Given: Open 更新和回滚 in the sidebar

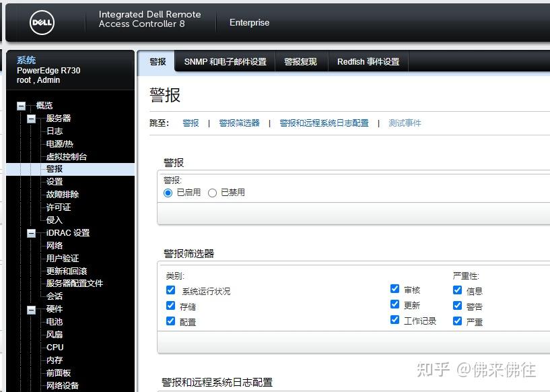Looking at the screenshot, I should (x=67, y=271).
